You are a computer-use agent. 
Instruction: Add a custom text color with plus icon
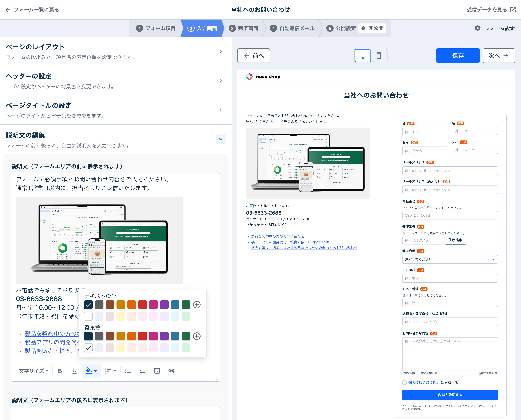pos(197,305)
